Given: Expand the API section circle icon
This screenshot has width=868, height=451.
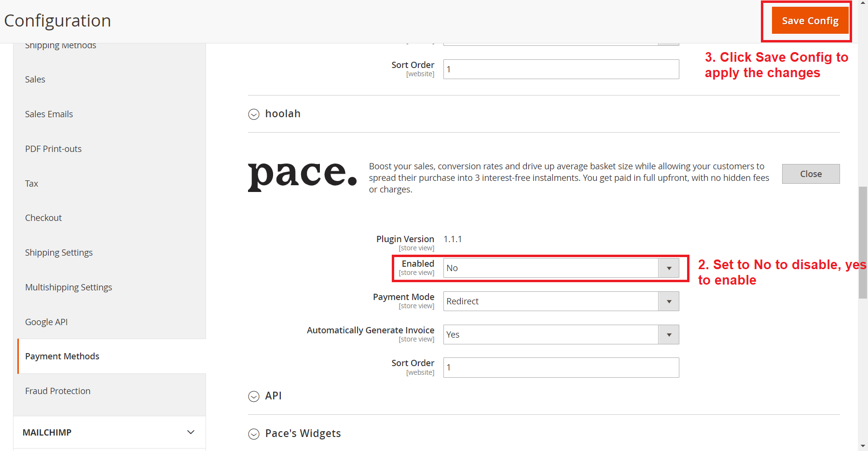Looking at the screenshot, I should click(x=254, y=396).
